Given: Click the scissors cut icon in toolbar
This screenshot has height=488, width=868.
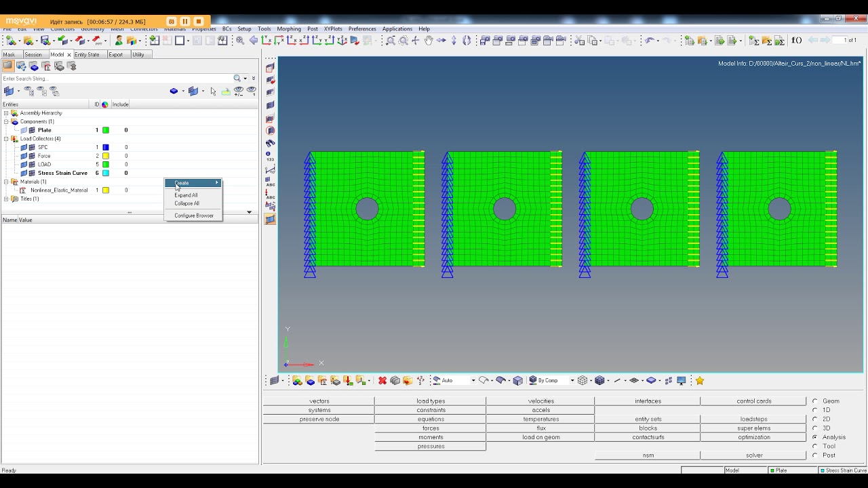Looking at the screenshot, I should coord(579,41).
